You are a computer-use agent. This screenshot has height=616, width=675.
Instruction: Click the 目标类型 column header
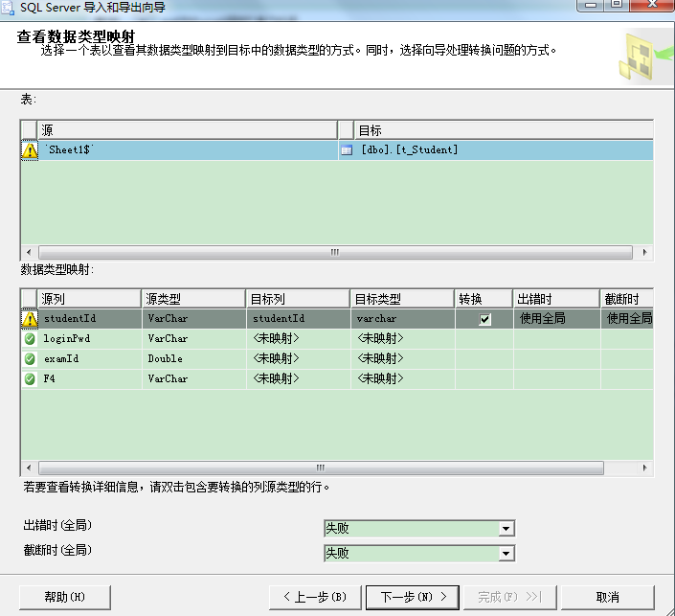[402, 299]
